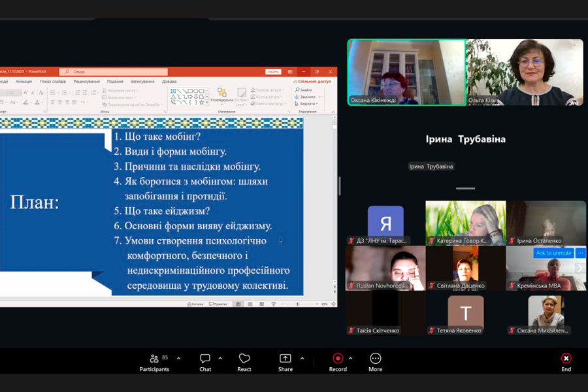The height and width of the screenshot is (392, 588).
Task: Click text highlight color pen icon
Action: point(25,102)
